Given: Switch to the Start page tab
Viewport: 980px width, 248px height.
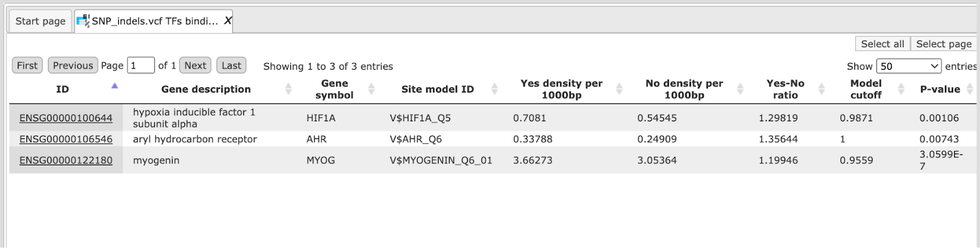Looking at the screenshot, I should (40, 21).
